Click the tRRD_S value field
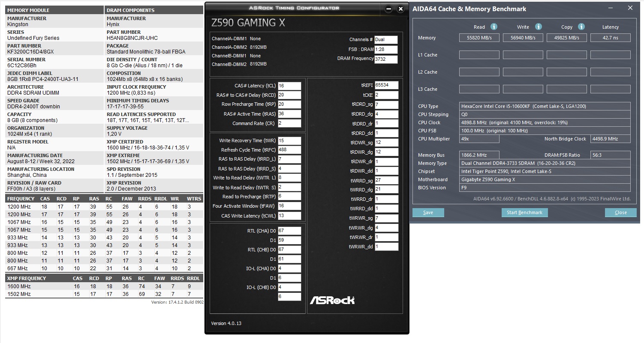The image size is (644, 343). coord(289,169)
